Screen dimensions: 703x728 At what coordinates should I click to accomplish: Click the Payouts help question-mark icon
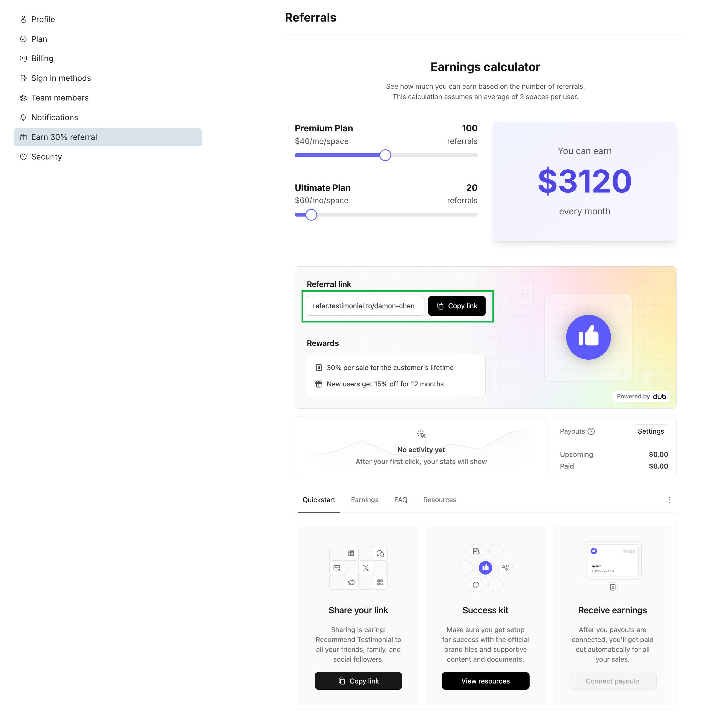tap(591, 431)
